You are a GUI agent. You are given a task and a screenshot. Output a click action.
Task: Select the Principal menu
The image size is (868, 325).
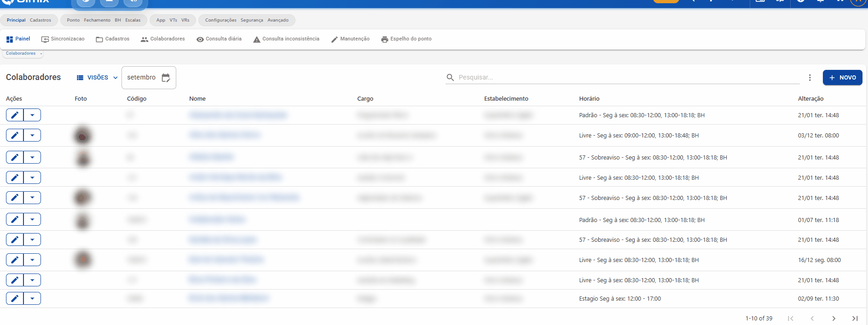[16, 20]
